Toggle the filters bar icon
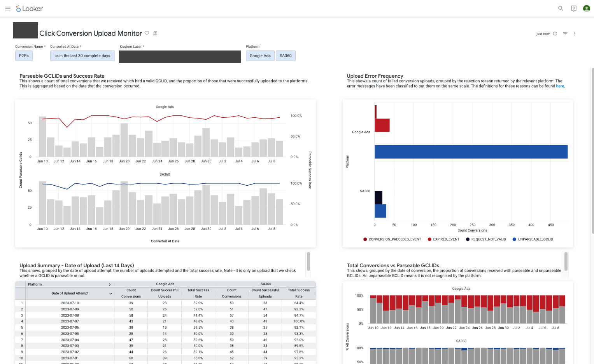The width and height of the screenshot is (594, 364). (x=565, y=34)
